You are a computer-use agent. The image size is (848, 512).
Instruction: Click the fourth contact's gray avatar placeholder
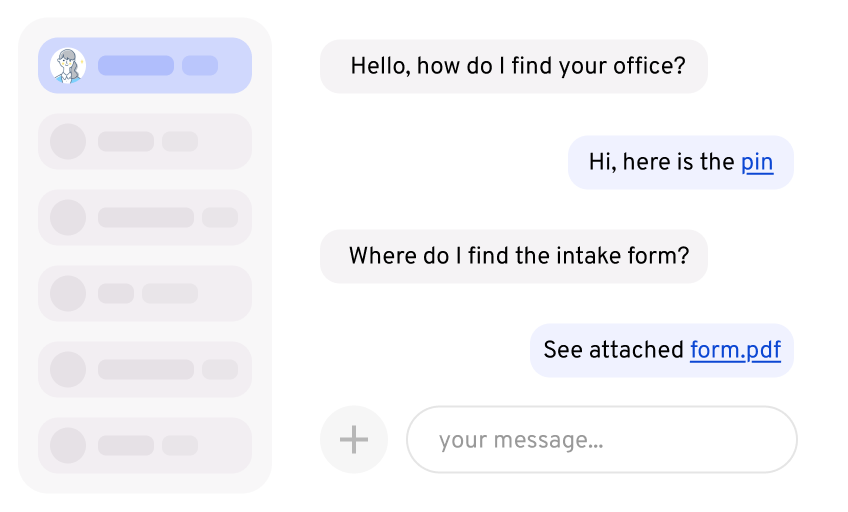point(68,294)
